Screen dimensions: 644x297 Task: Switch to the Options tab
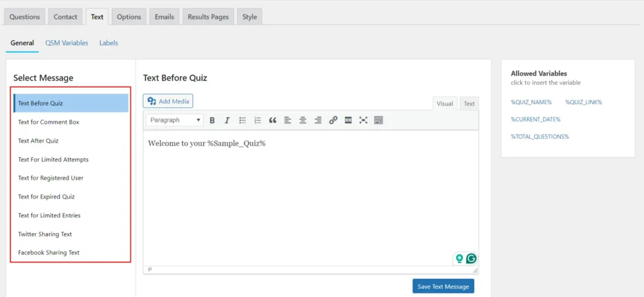pos(129,17)
